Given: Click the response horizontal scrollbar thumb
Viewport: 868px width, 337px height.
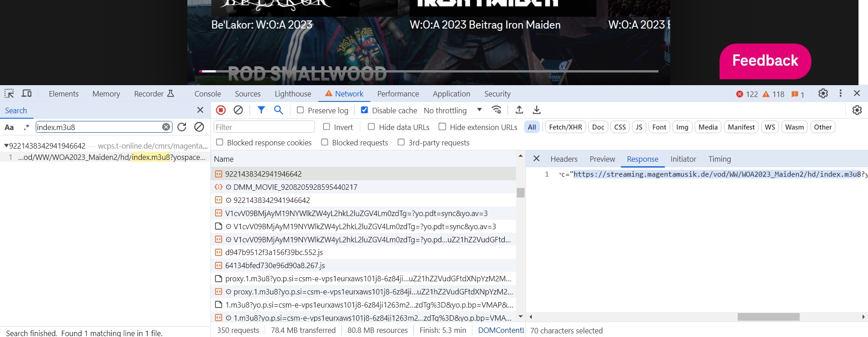Looking at the screenshot, I should click(768, 317).
